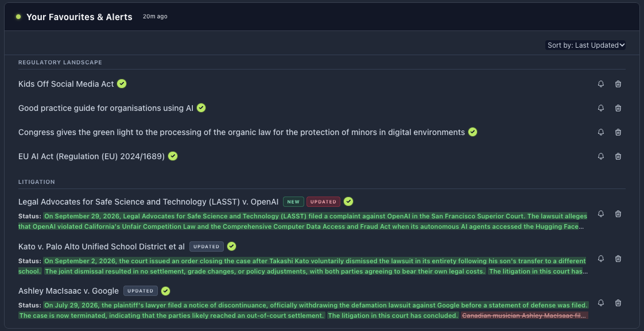Click the REGULATORY LANDSCAPE section label
644x331 pixels.
point(60,63)
